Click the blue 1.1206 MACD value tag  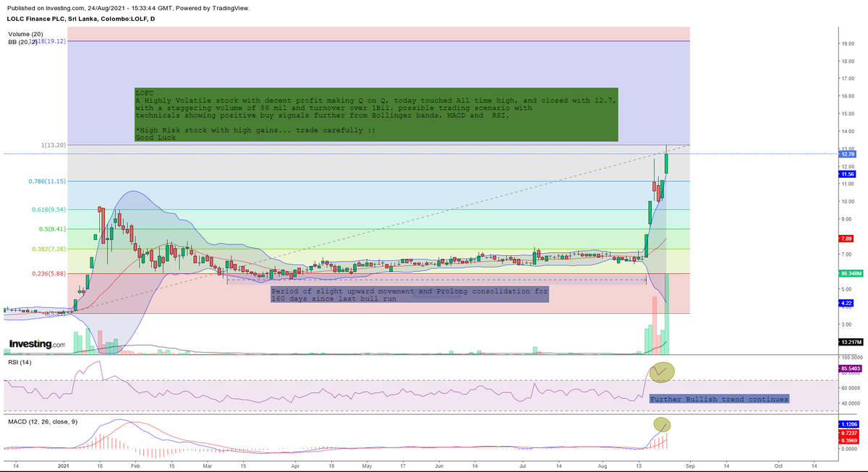[848, 424]
